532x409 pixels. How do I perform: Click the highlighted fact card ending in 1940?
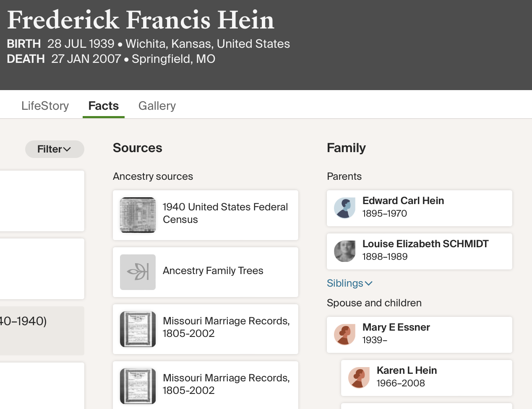click(42, 331)
